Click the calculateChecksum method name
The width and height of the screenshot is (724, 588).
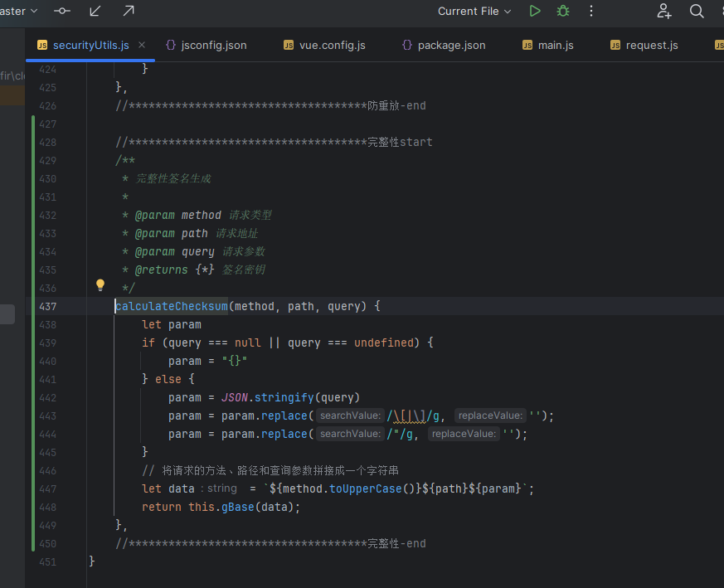point(172,306)
